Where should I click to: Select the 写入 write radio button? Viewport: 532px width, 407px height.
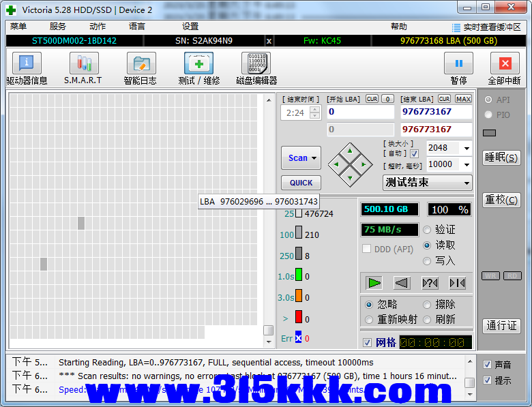[427, 261]
